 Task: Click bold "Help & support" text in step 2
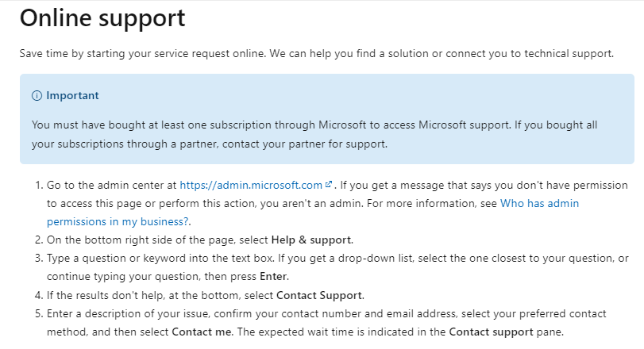click(x=312, y=240)
